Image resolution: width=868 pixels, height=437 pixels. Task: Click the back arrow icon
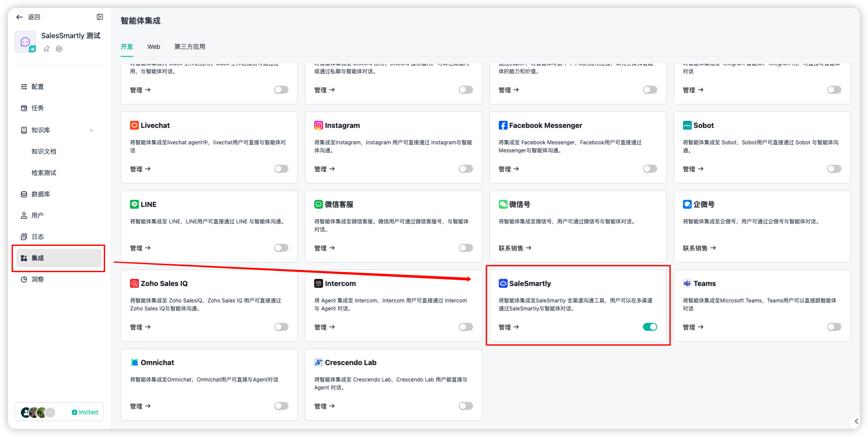[x=20, y=17]
